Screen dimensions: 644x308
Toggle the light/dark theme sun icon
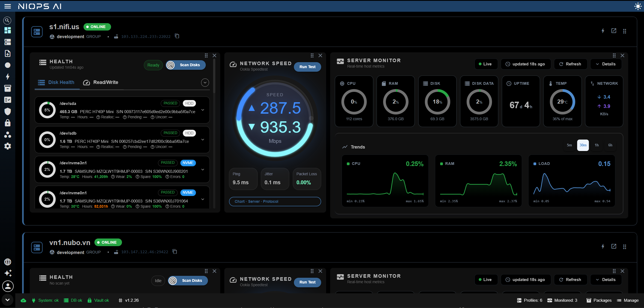[x=637, y=6]
